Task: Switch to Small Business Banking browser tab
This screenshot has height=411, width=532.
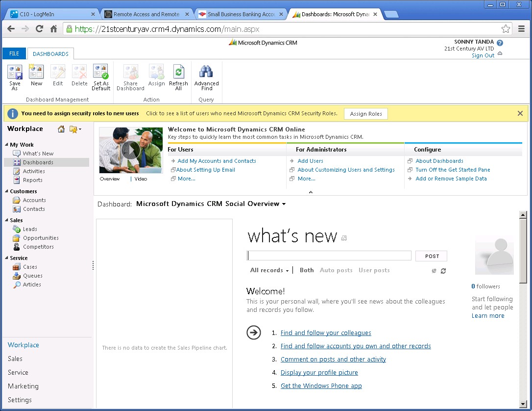Action: (241, 14)
